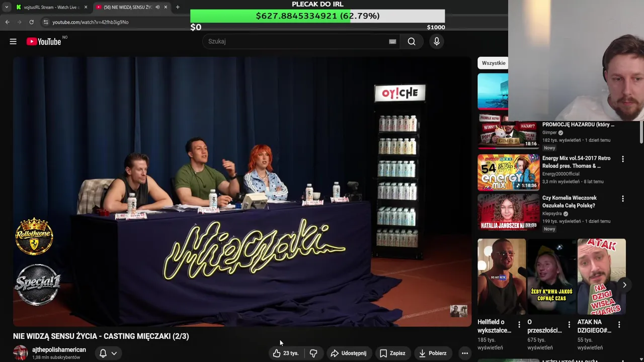Open the tab search dropdown arrow
644x362 pixels.
point(7,7)
